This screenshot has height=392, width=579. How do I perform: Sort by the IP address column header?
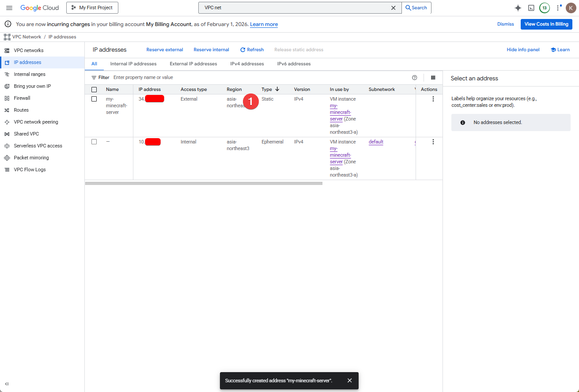click(150, 90)
